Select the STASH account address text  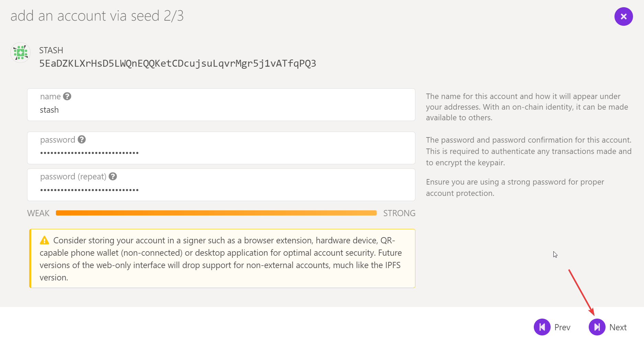coord(177,64)
